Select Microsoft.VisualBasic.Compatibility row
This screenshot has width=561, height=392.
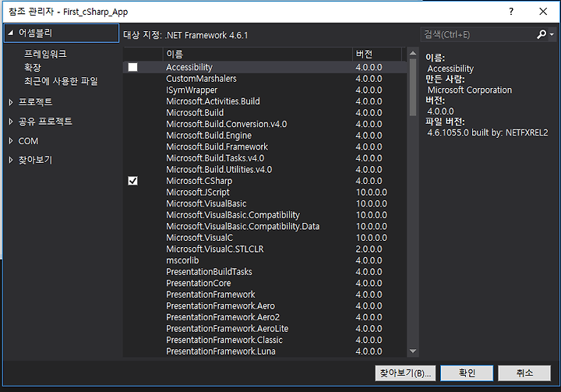point(265,215)
